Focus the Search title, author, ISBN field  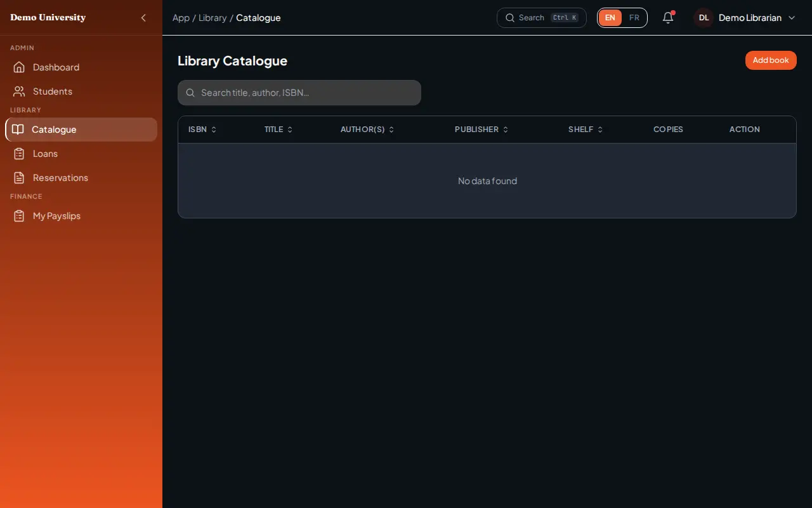coord(299,93)
